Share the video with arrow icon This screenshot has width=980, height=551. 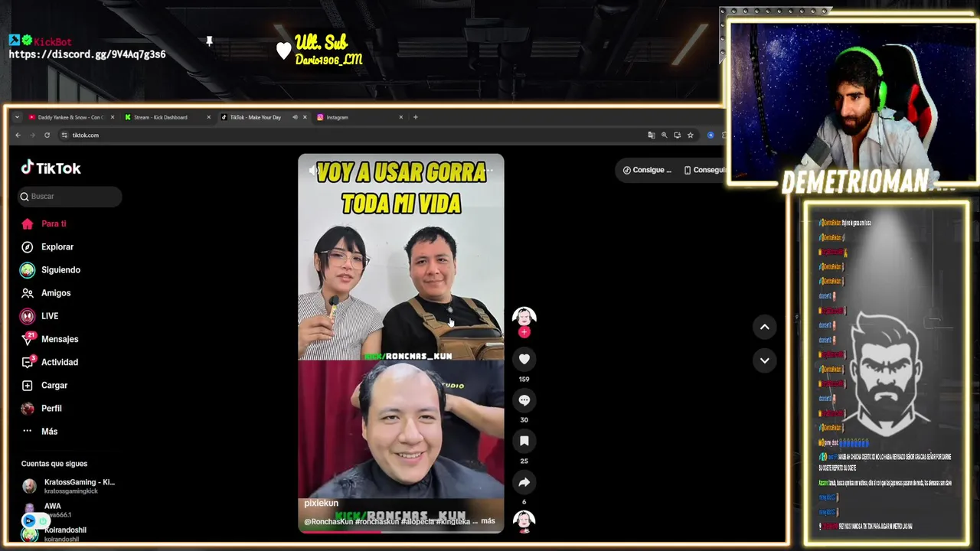point(524,482)
